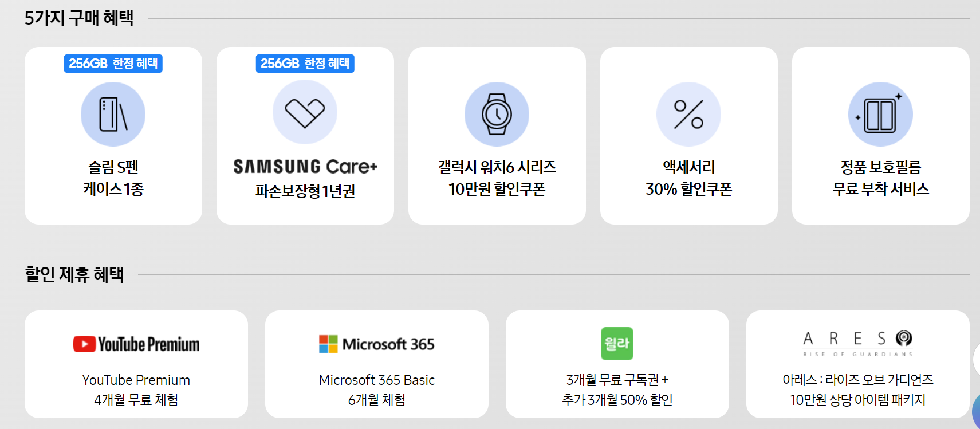Click the 갤럭시 워치6 할인쿠폰 card
Viewport: 980px width, 429px height.
[497, 136]
